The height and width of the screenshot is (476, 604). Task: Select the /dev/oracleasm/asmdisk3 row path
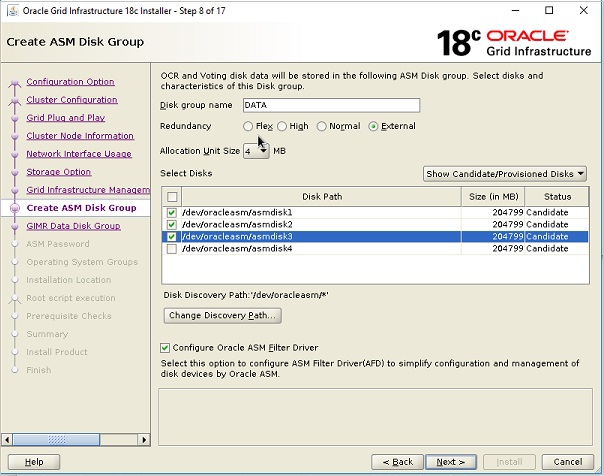[237, 236]
